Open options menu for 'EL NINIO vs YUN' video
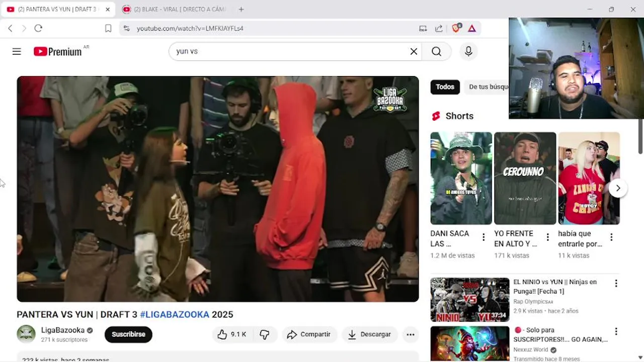The width and height of the screenshot is (644, 362). (616, 284)
